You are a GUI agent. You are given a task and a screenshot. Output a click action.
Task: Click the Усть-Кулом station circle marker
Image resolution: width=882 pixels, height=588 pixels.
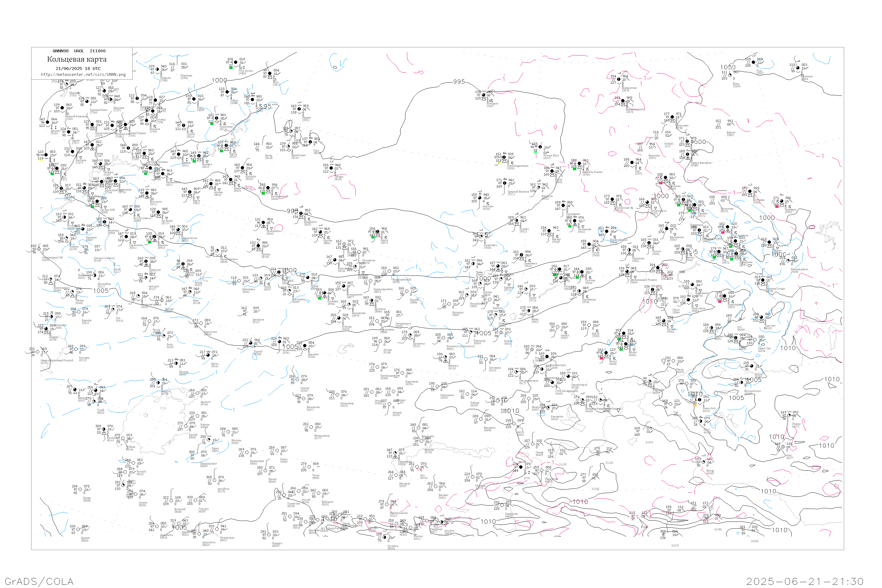click(x=235, y=62)
